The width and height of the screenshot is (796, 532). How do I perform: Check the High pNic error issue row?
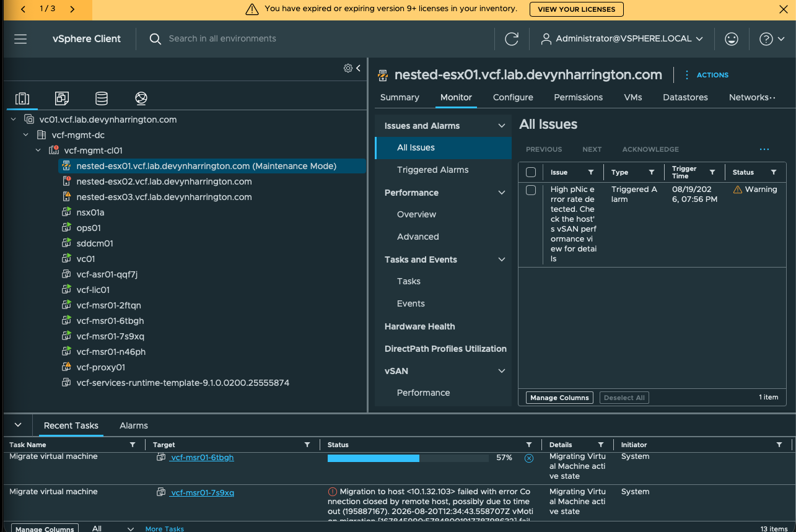pyautogui.click(x=531, y=190)
